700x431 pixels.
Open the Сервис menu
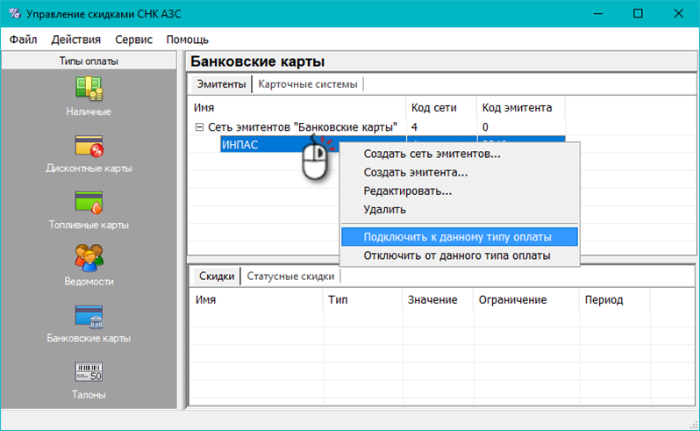coord(134,39)
